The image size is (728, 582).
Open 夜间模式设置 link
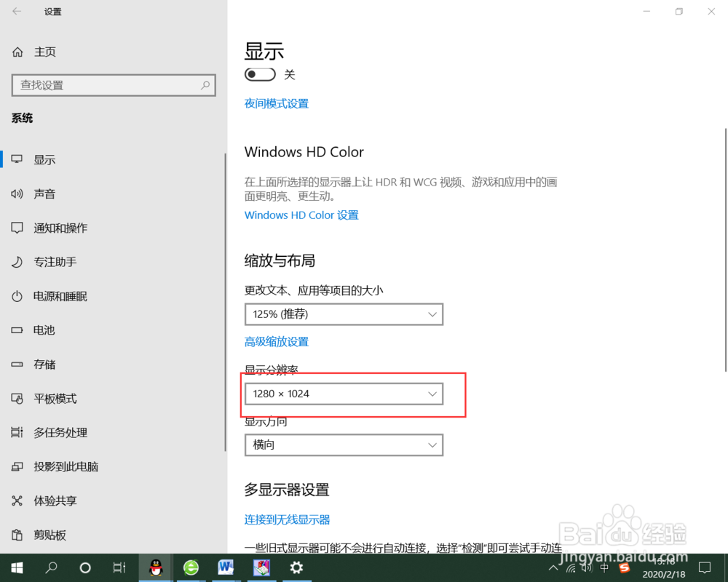(276, 103)
